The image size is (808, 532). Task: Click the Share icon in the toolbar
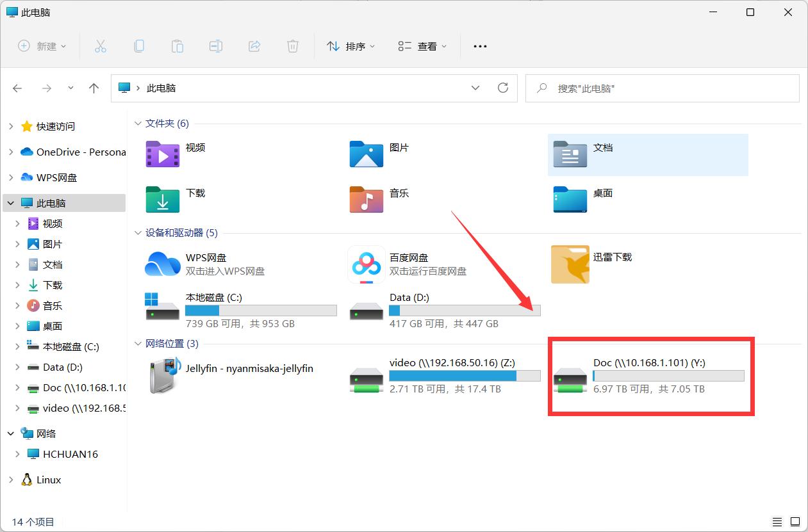pos(254,45)
